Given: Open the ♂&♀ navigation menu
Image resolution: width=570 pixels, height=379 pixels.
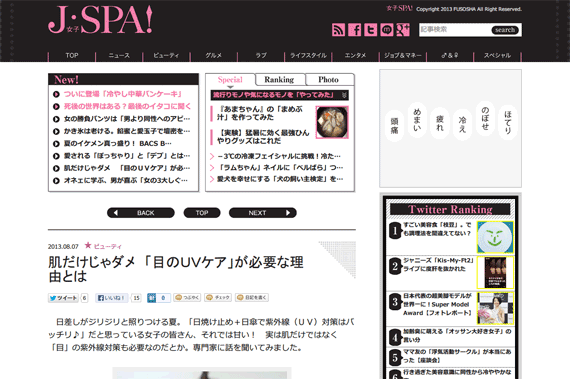Looking at the screenshot, I should [450, 56].
